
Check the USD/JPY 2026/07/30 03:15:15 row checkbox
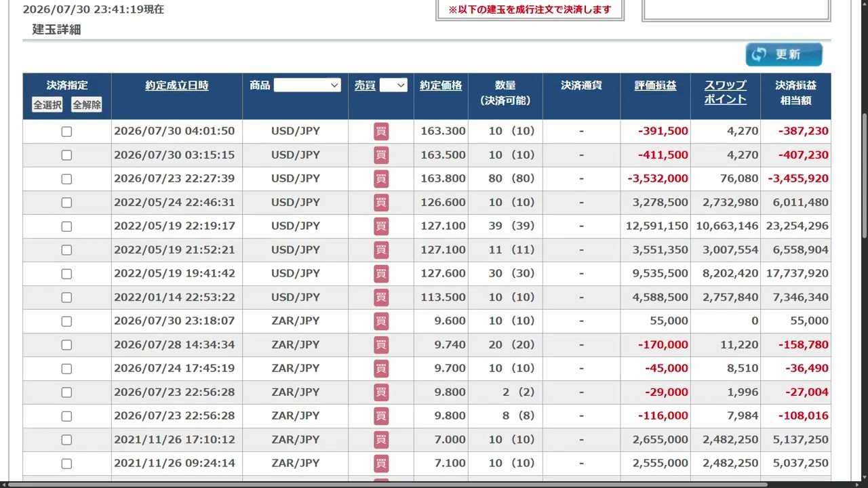(66, 155)
